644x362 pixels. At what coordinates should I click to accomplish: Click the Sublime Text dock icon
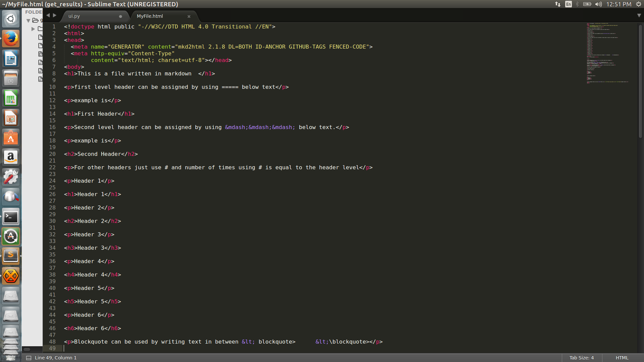pos(11,256)
